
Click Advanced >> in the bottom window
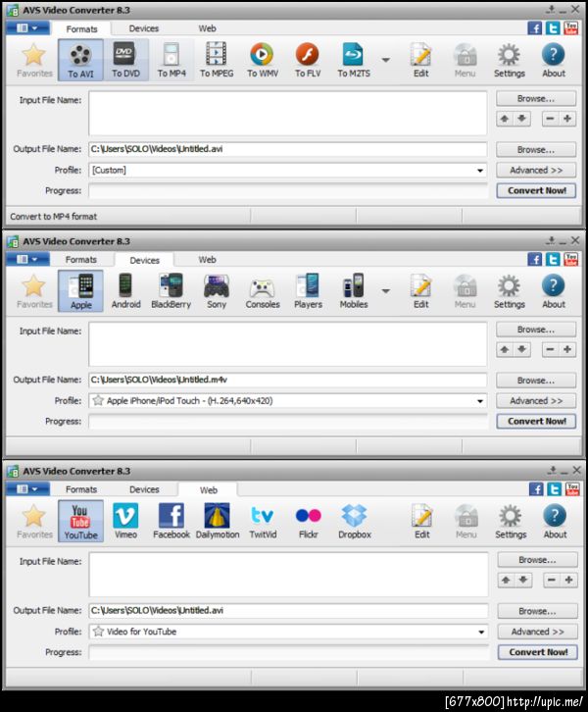point(538,632)
